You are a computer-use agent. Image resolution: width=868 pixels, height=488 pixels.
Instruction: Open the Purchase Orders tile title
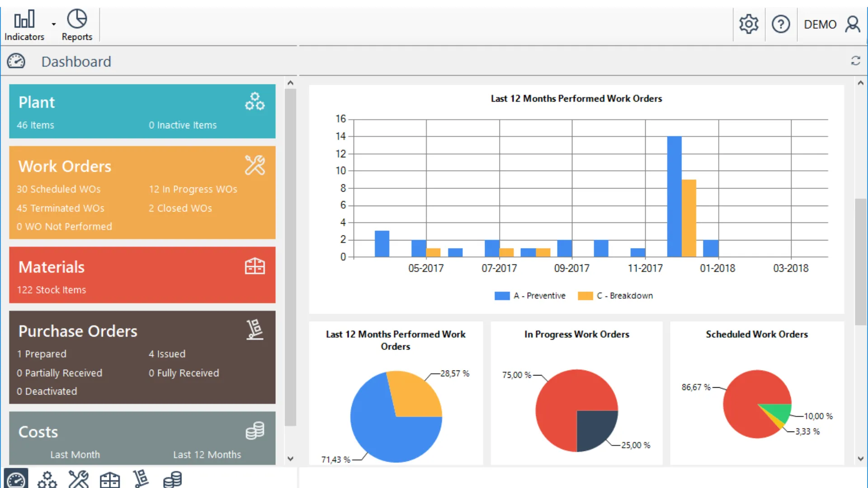[78, 331]
